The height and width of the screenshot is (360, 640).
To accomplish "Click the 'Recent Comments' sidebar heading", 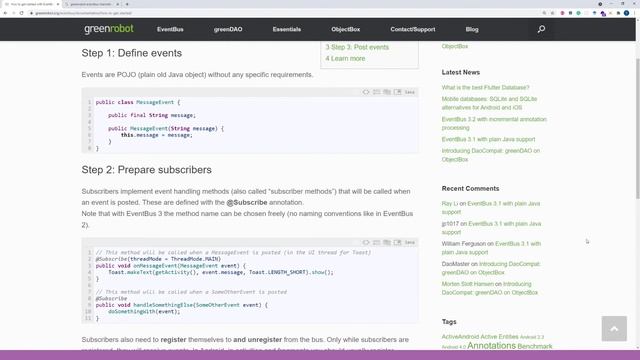I will pyautogui.click(x=470, y=189).
